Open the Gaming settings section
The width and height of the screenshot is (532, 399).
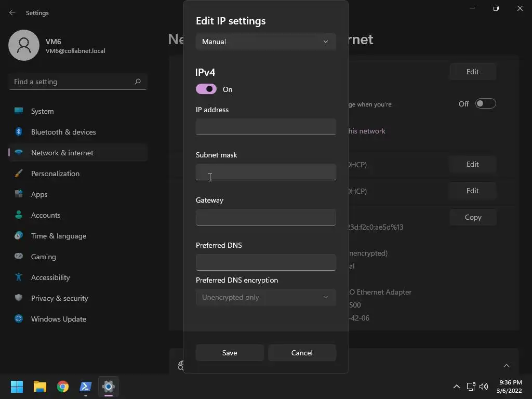[x=43, y=257]
